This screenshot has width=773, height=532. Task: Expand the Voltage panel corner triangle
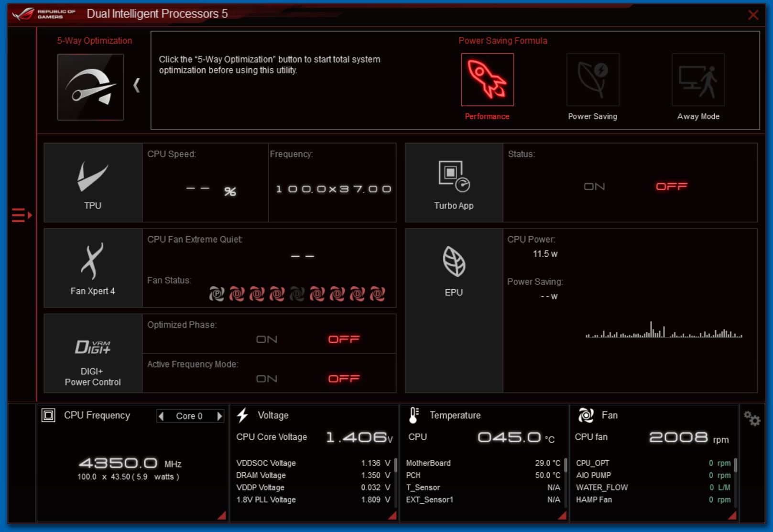pyautogui.click(x=392, y=515)
